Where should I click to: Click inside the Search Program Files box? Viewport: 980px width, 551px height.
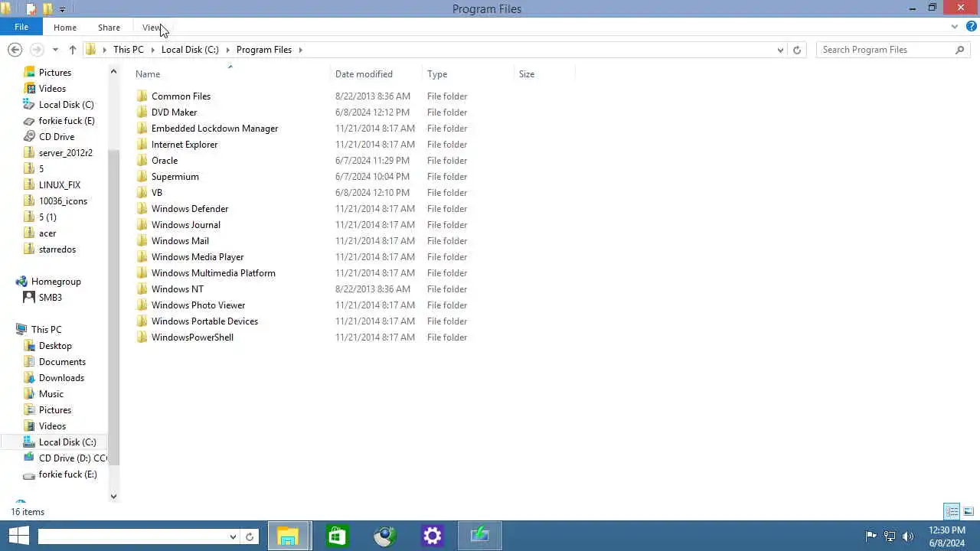pyautogui.click(x=884, y=50)
